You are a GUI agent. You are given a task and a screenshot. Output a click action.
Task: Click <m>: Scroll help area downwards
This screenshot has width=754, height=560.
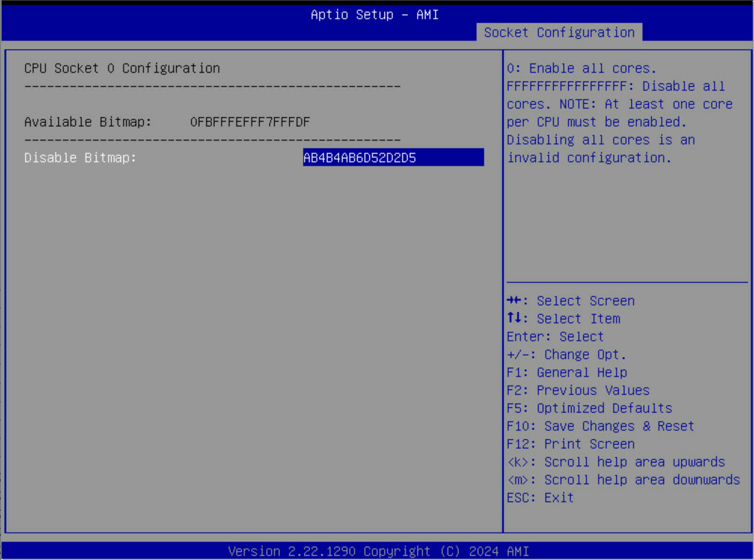coord(623,480)
